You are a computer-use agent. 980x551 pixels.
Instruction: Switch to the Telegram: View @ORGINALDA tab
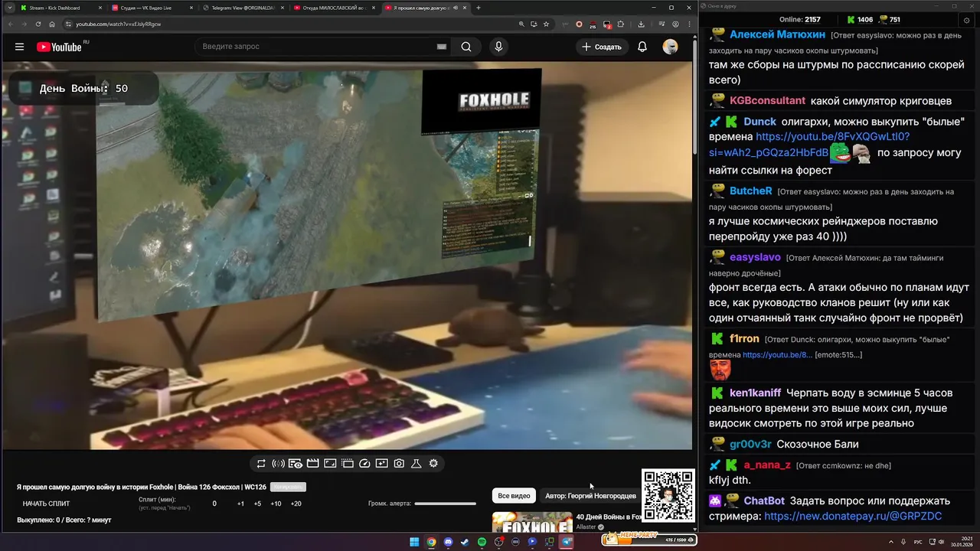click(243, 8)
